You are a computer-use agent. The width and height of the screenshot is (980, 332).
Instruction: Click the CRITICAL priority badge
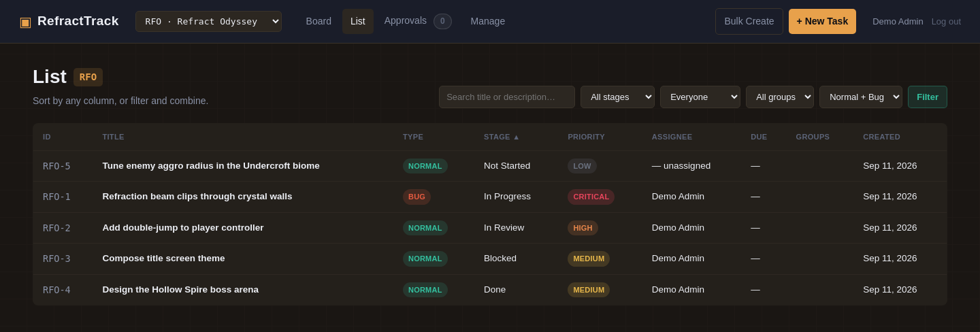point(591,197)
